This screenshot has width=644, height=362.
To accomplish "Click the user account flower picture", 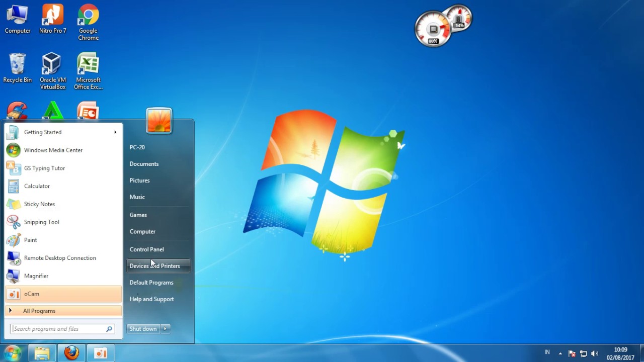I will (159, 121).
